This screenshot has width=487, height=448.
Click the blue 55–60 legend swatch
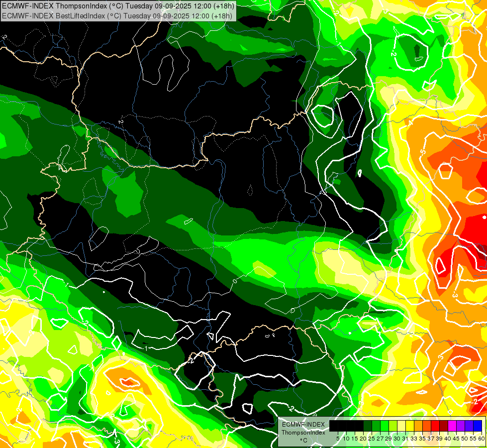pos(478,426)
